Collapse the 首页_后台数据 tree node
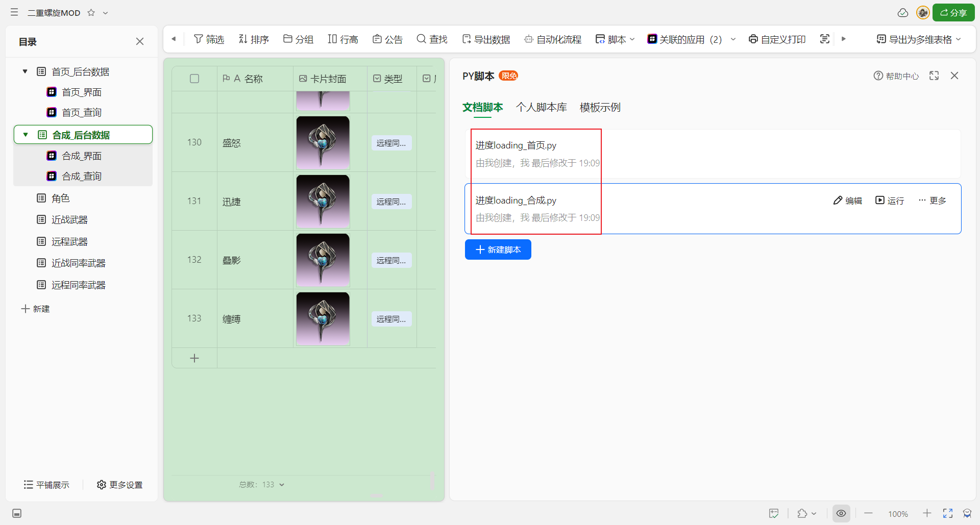The image size is (980, 525). [25, 71]
